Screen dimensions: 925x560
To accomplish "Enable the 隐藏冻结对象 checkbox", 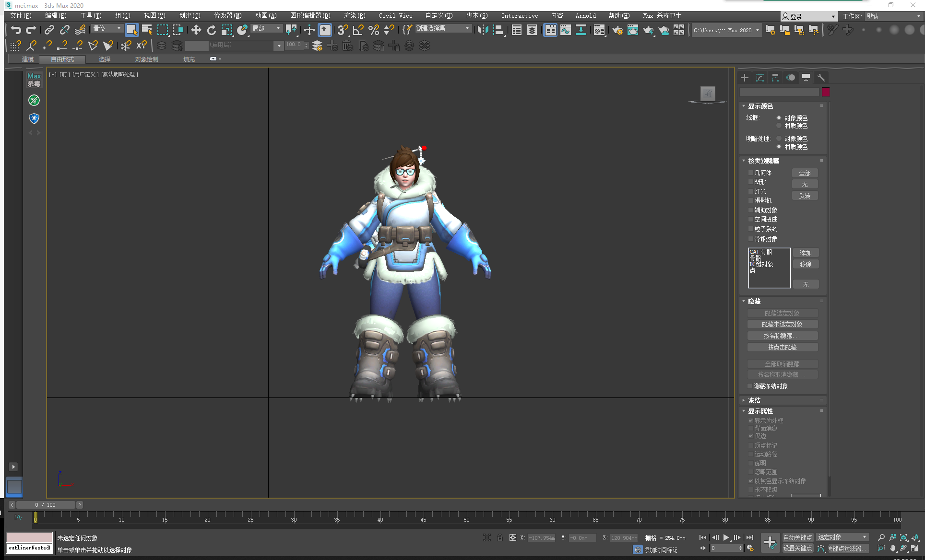I will [750, 386].
